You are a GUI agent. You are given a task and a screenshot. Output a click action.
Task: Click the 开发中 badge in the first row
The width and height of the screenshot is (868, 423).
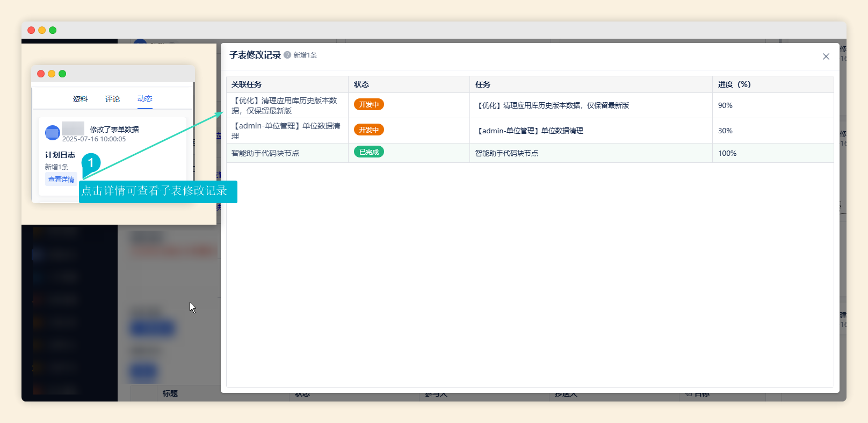tap(368, 105)
